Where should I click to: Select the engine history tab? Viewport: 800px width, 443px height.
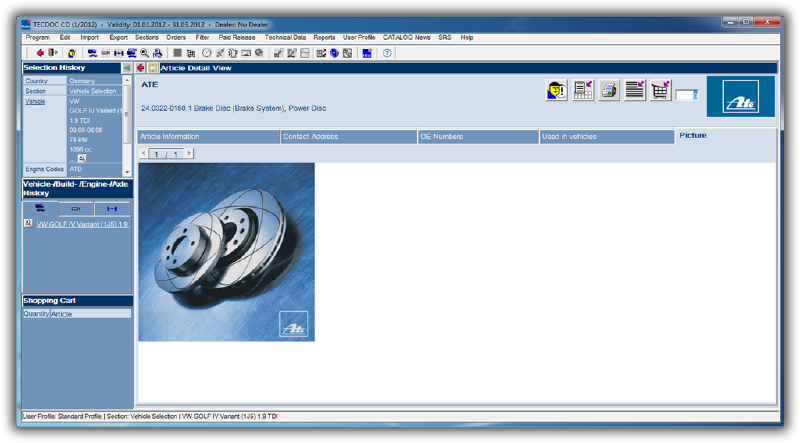pyautogui.click(x=76, y=208)
